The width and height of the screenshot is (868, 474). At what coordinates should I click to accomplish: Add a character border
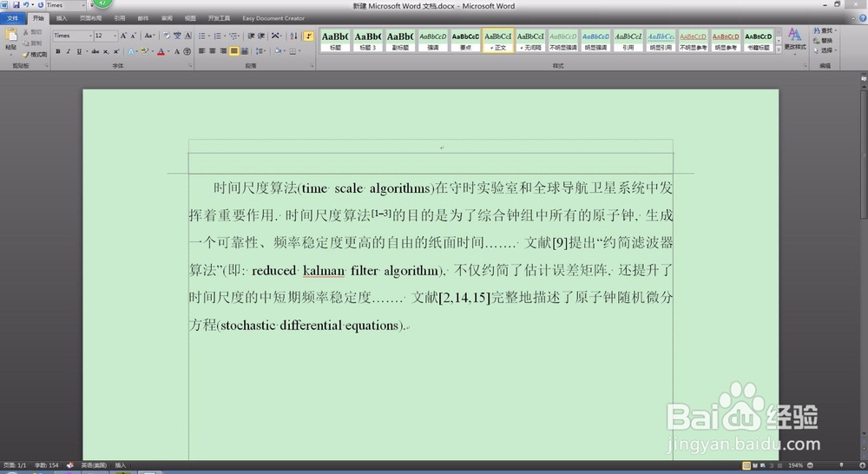click(x=187, y=36)
